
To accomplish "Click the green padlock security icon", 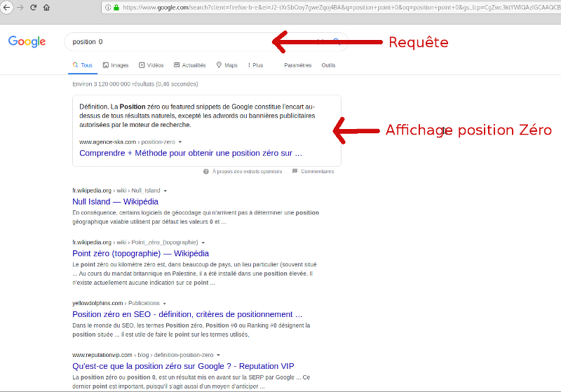I will pos(116,7).
